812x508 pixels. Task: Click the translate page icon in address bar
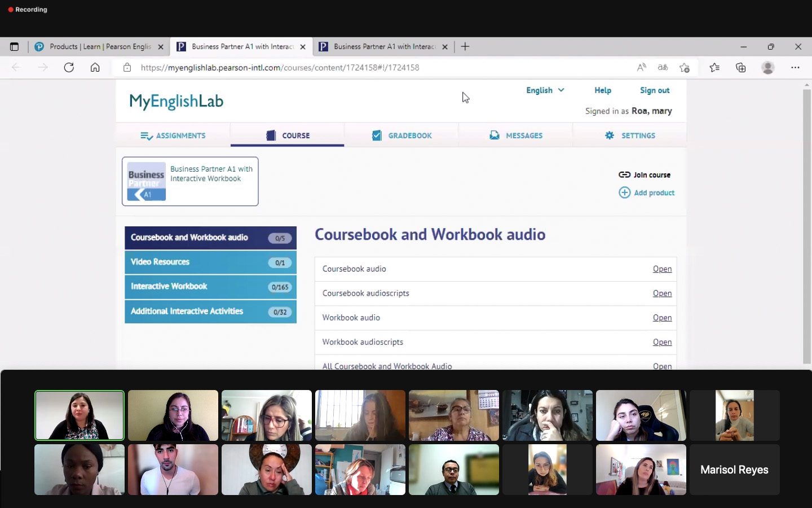[663, 67]
